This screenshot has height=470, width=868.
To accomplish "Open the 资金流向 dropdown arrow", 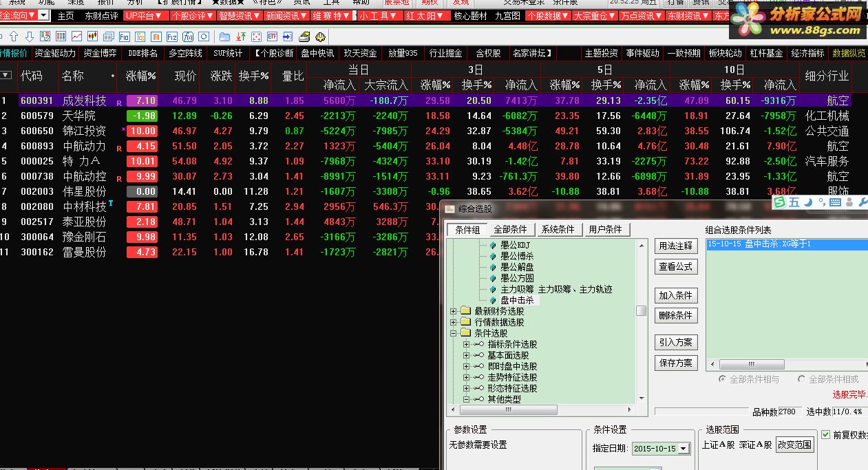I will click(x=43, y=15).
